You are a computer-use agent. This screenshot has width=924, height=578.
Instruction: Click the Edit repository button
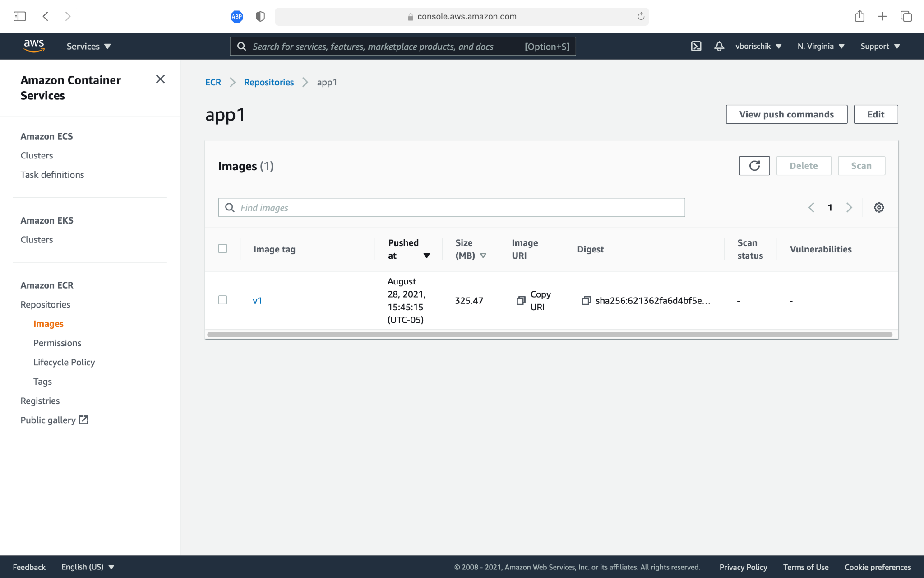pyautogui.click(x=876, y=114)
